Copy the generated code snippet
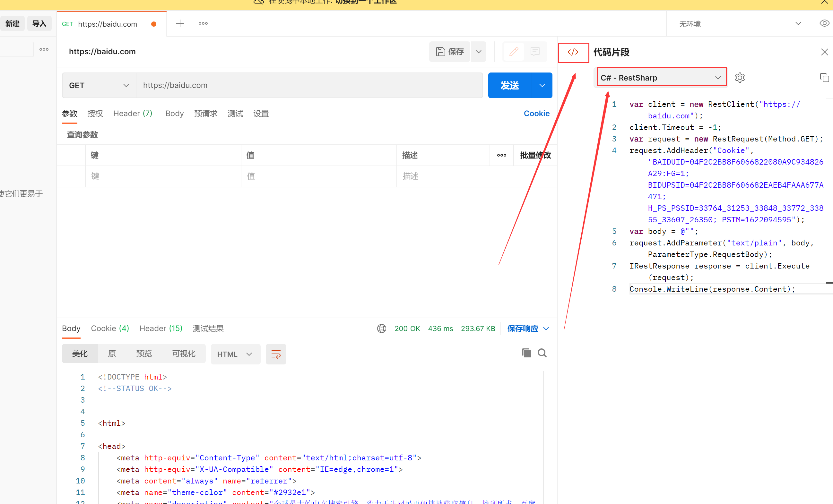This screenshot has height=504, width=833. tap(824, 77)
